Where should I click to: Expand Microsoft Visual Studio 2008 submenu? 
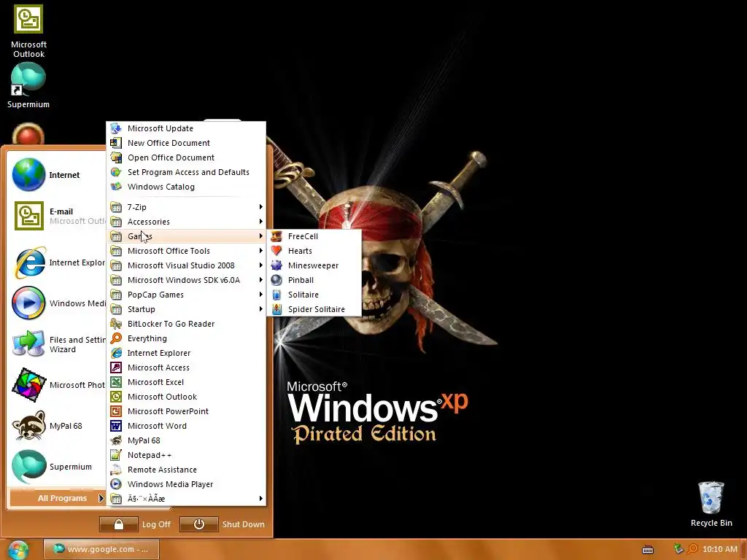(186, 265)
